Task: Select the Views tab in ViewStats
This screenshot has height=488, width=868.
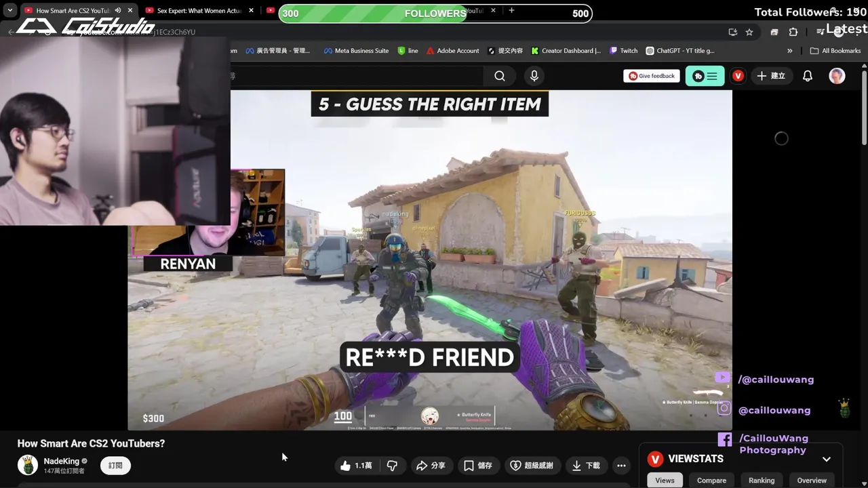Action: pyautogui.click(x=665, y=481)
